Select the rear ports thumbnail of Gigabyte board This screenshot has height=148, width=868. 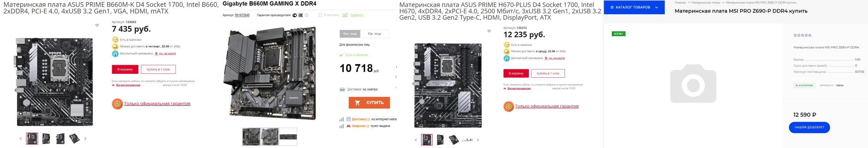point(288,136)
